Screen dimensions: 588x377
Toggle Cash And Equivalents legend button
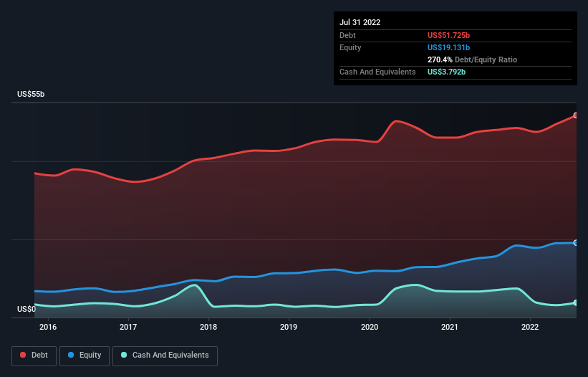click(165, 355)
